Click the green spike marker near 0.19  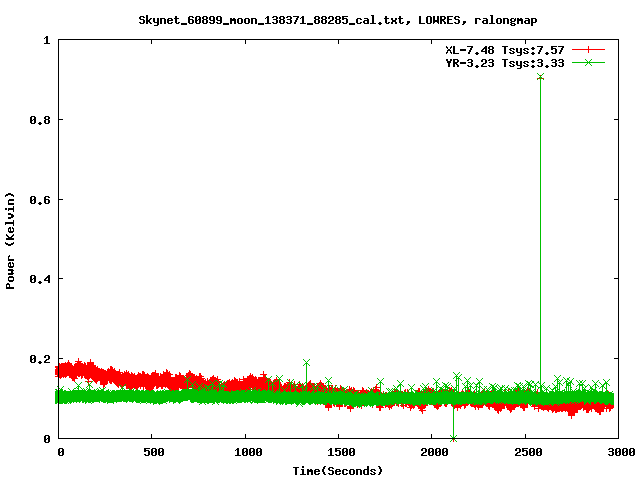point(307,362)
